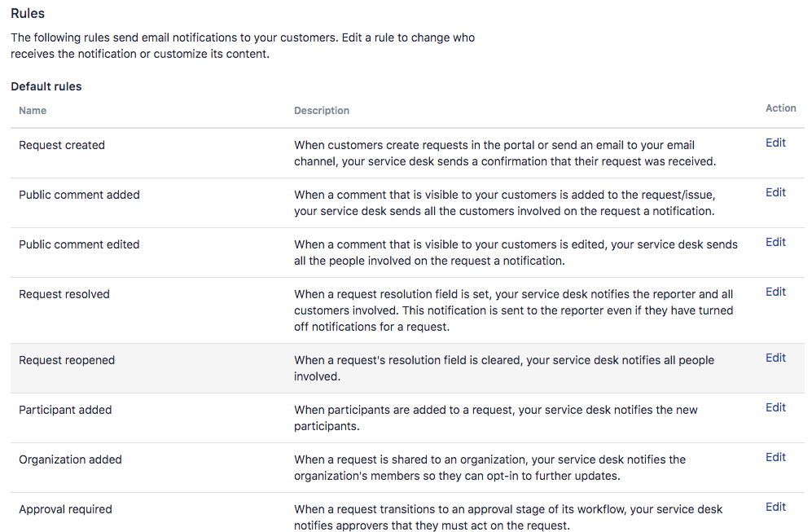Edit the Public comment edited rule

tap(775, 242)
